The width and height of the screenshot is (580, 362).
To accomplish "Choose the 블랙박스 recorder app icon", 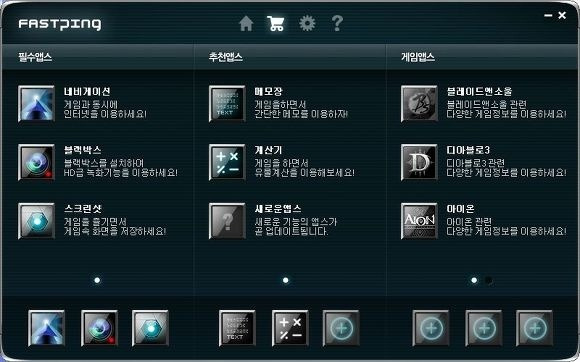I will tap(37, 162).
